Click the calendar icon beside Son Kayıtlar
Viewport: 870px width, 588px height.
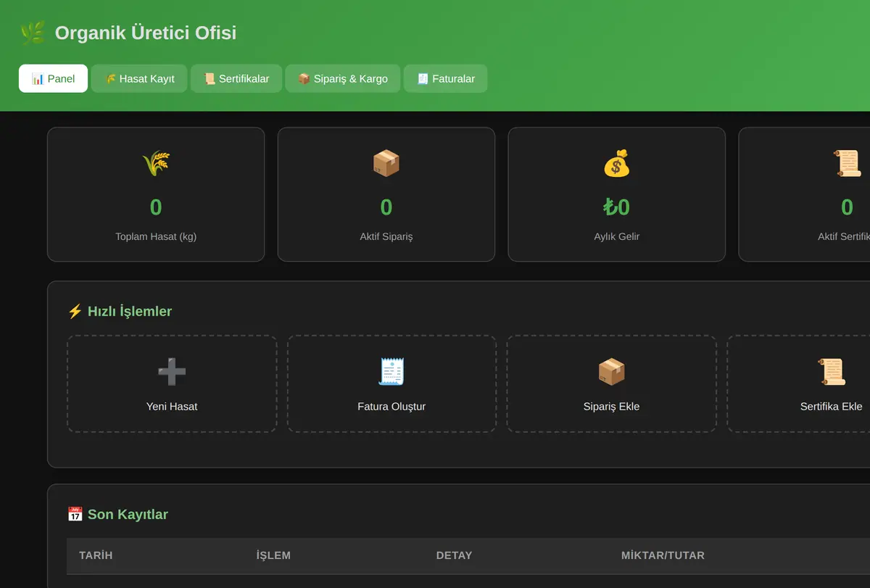point(75,514)
